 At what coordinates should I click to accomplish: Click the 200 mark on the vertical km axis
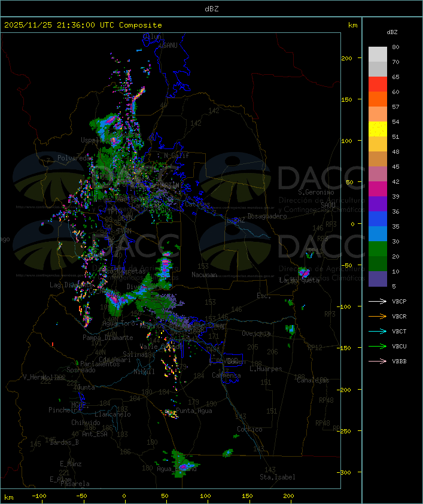coord(346,58)
